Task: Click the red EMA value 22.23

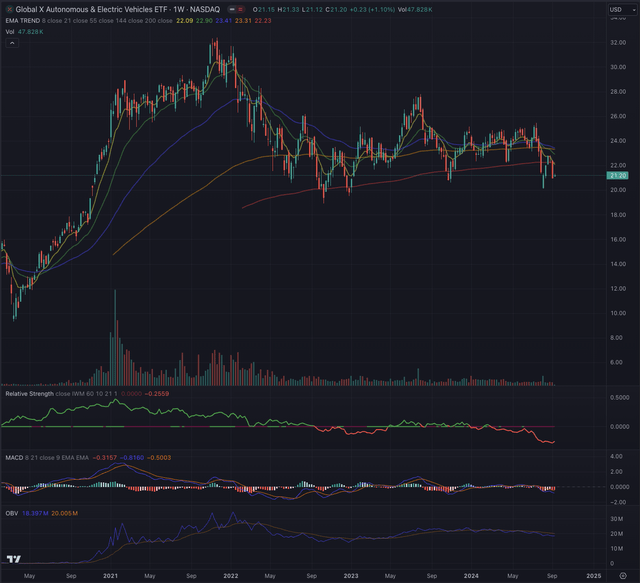Action: 263,20
